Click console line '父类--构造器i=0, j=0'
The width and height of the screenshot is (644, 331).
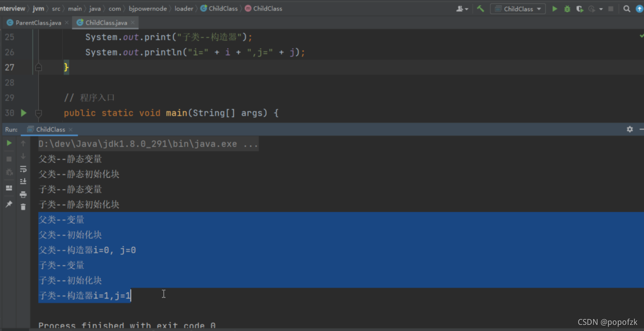[x=87, y=250]
